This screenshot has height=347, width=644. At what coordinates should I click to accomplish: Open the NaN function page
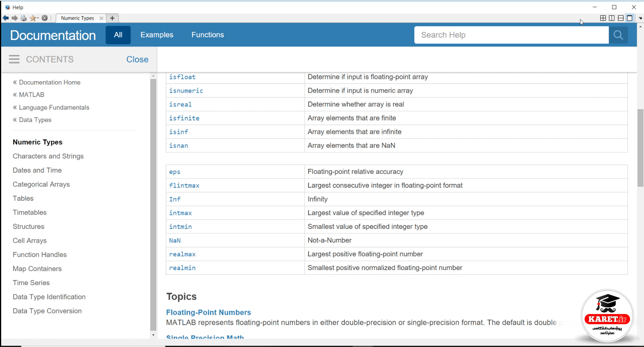pyautogui.click(x=175, y=240)
